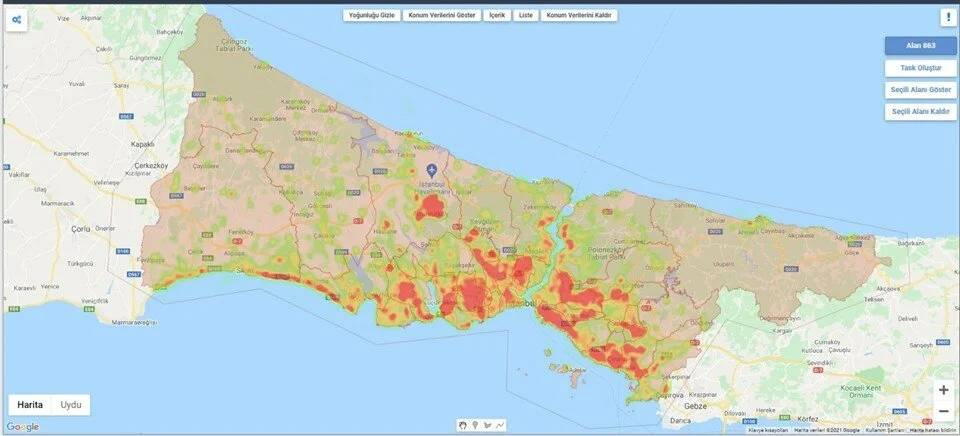This screenshot has width=960, height=436.
Task: Zoom out with the minus button
Action: pos(943,411)
